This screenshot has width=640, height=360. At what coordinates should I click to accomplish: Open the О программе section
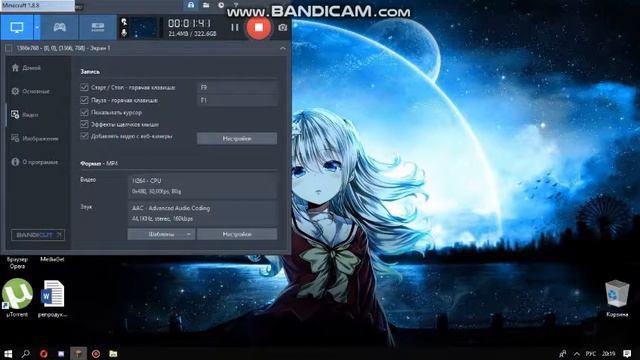[35, 162]
